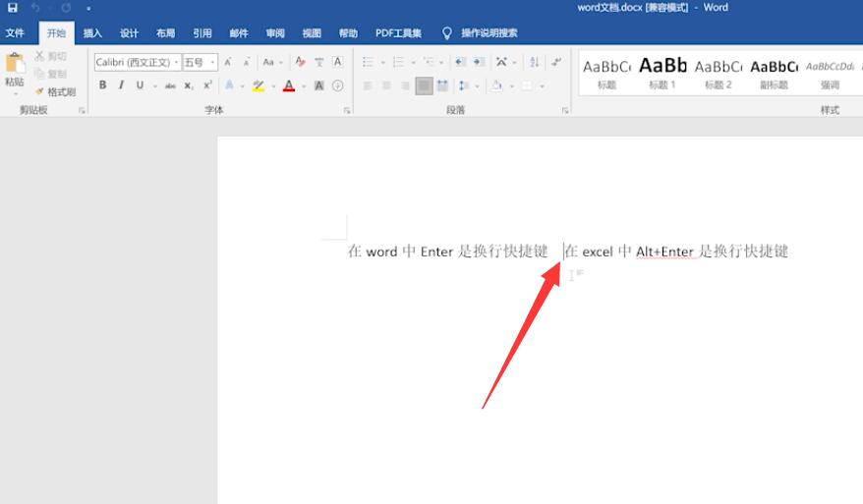Viewport: 863px width, 504px height.
Task: Select the 视图 ribbon tab
Action: [312, 33]
